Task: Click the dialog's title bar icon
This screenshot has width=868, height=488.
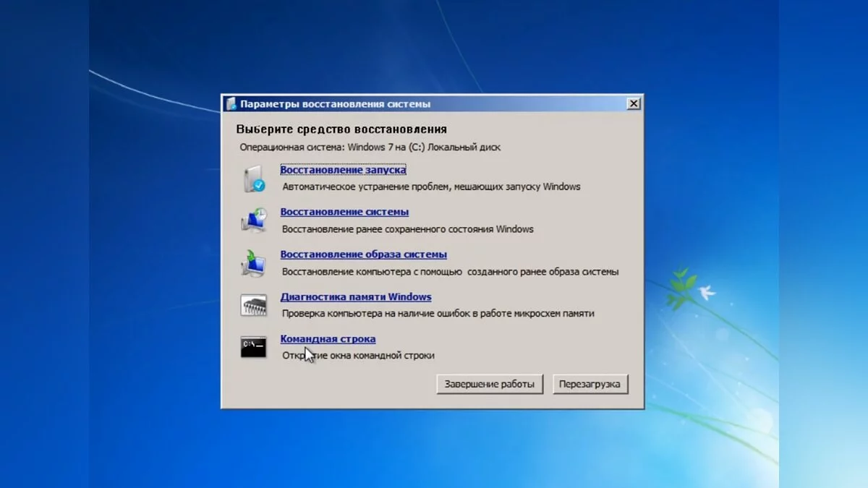Action: point(231,104)
